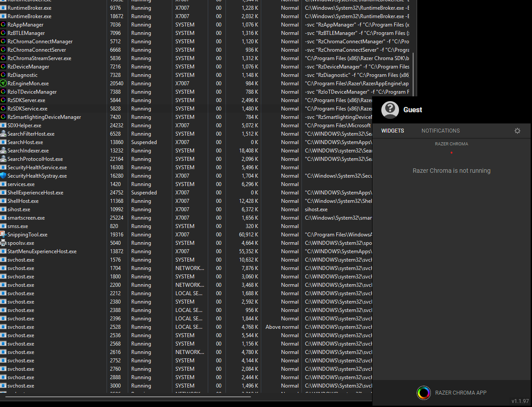Click the RzDeviceManager process icon
This screenshot has width=532, height=407.
point(4,67)
